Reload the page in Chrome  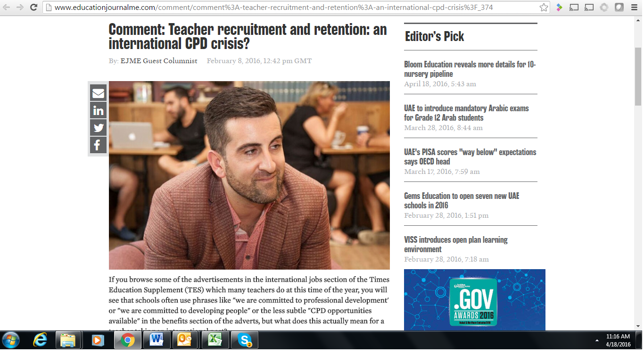[x=33, y=8]
